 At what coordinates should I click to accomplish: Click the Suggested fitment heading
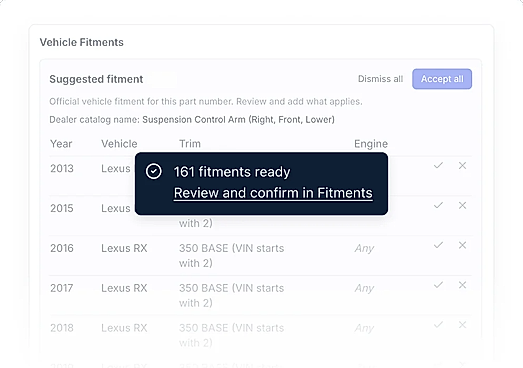pos(96,79)
